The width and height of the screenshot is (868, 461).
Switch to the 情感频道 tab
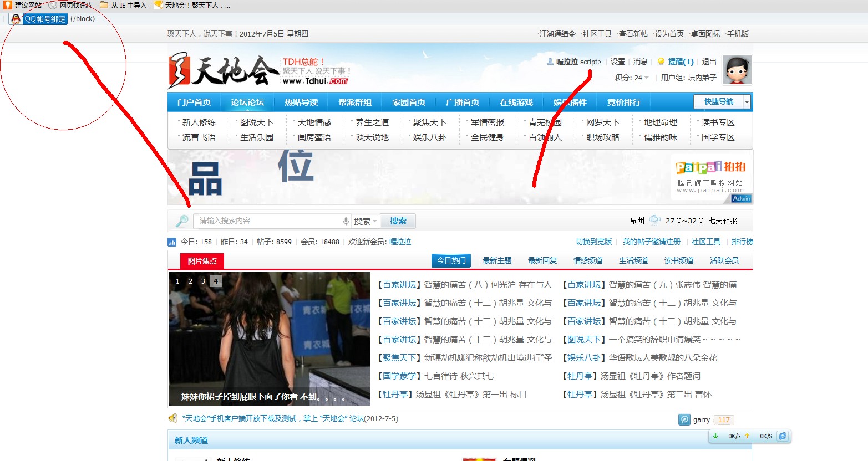point(588,260)
